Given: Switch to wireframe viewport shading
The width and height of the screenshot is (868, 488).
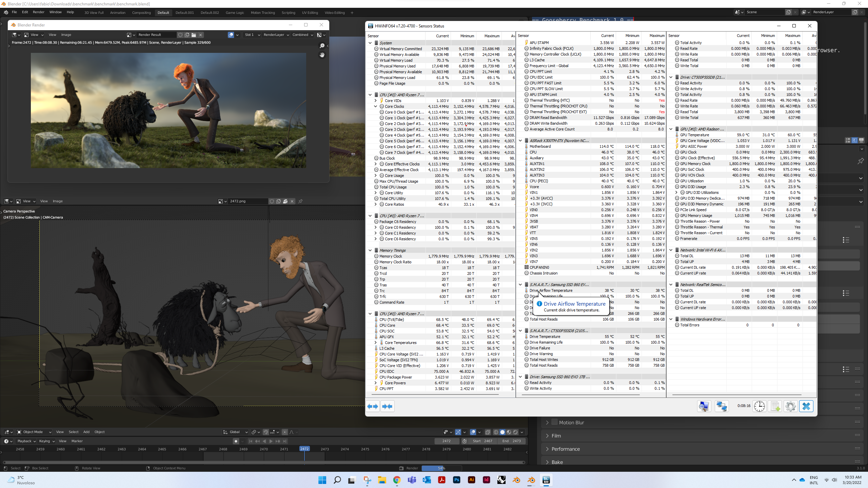Looking at the screenshot, I should tap(496, 432).
